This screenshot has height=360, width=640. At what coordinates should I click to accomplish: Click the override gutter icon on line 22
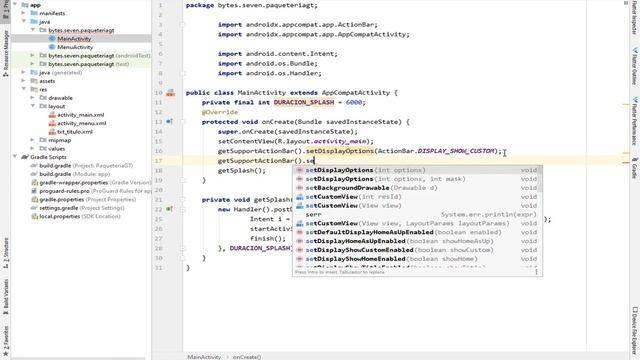(x=169, y=209)
